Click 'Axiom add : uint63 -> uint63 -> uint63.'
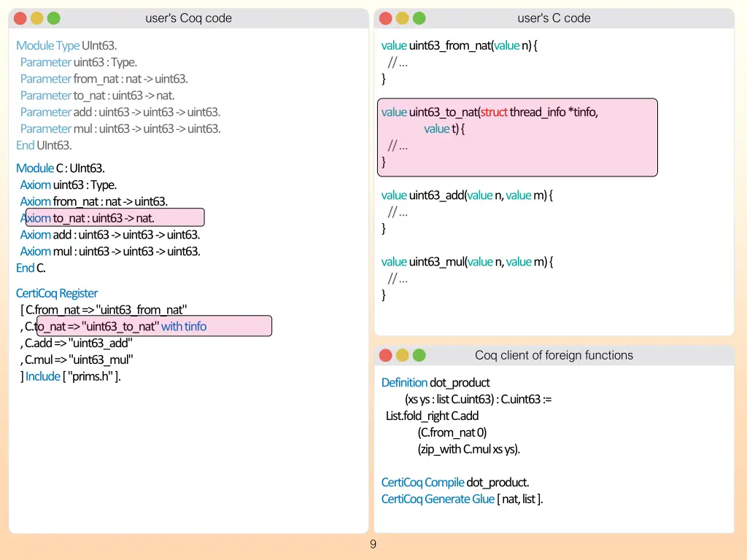This screenshot has height=560, width=747. pos(110,235)
